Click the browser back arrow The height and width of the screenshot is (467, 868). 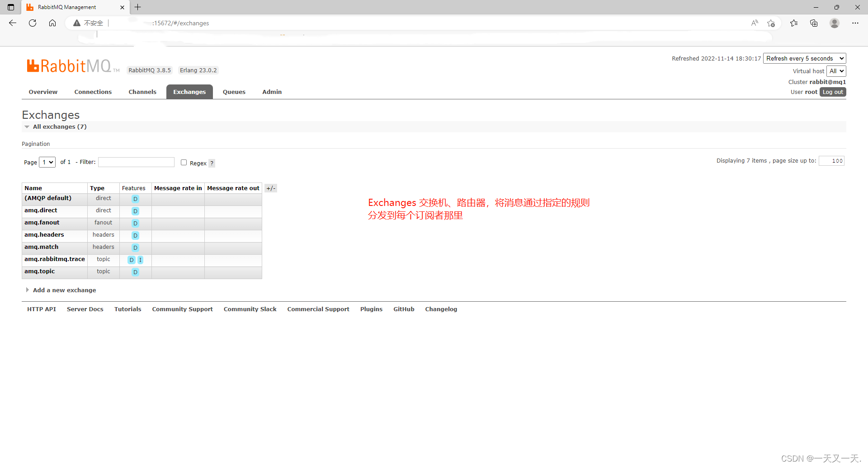coord(12,23)
